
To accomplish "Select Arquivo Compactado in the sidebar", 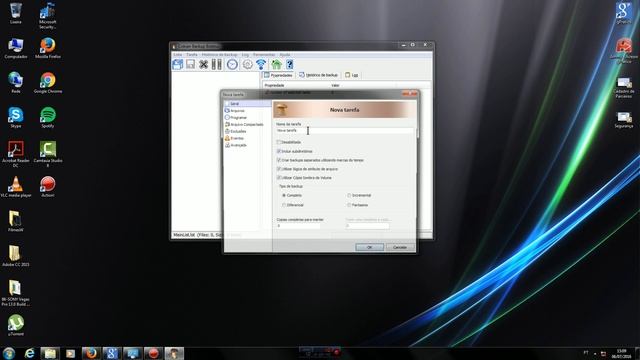I will 244,124.
